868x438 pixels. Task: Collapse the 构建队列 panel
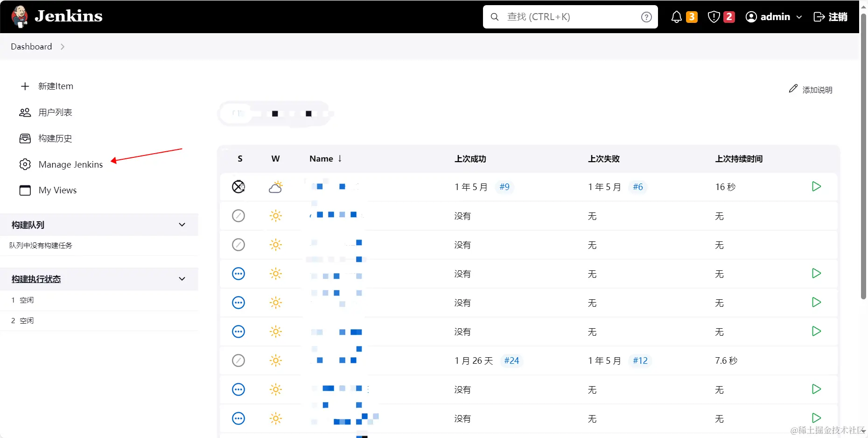pos(182,225)
